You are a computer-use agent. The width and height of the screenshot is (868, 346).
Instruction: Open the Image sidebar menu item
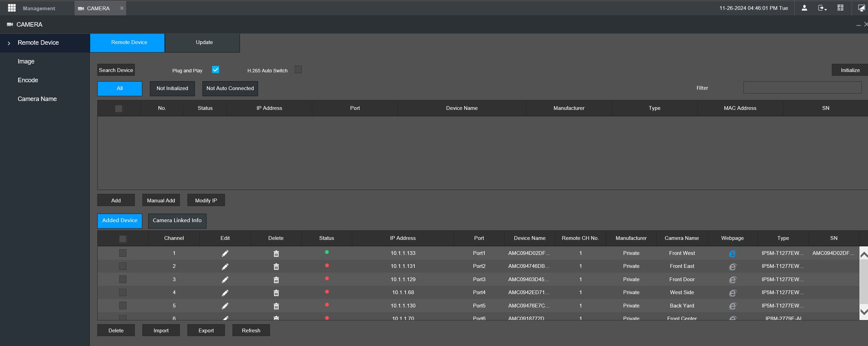(x=26, y=61)
